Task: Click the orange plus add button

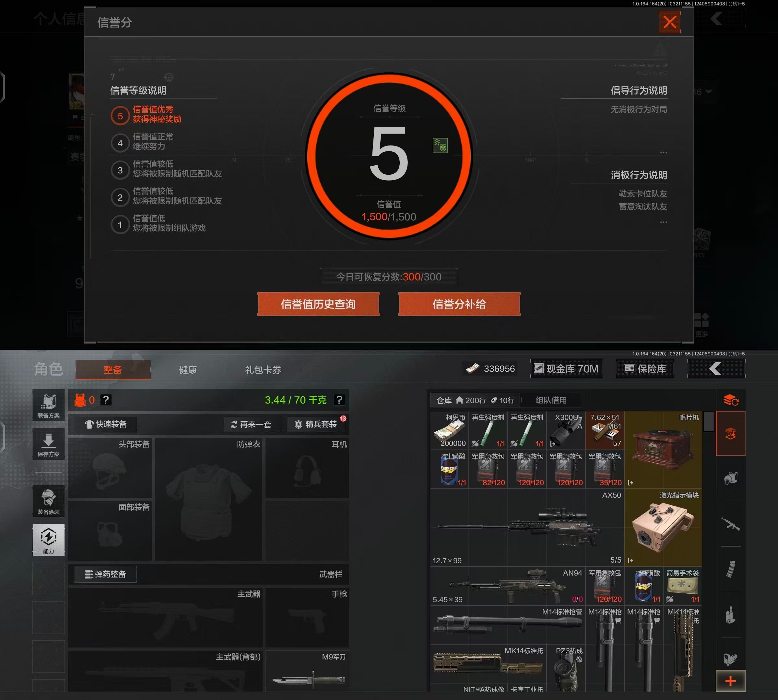Action: pyautogui.click(x=730, y=681)
